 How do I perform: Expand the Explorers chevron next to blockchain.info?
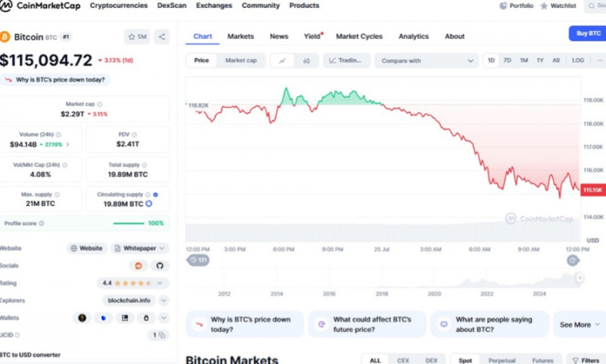(x=163, y=301)
